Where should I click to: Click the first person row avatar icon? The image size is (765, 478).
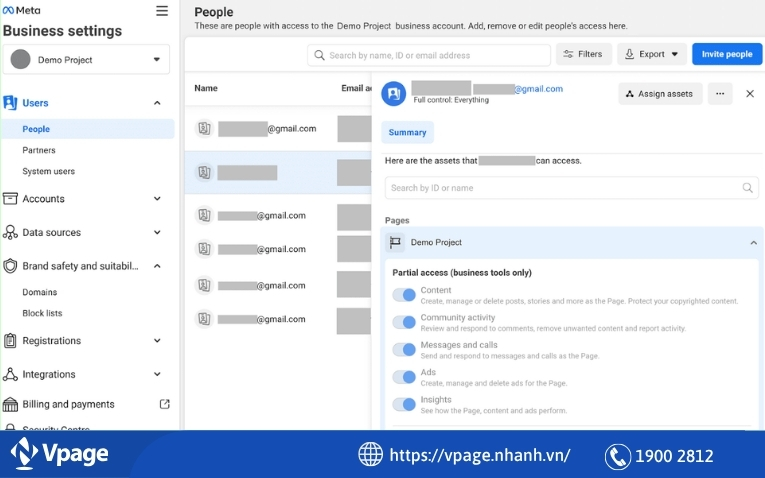click(204, 129)
